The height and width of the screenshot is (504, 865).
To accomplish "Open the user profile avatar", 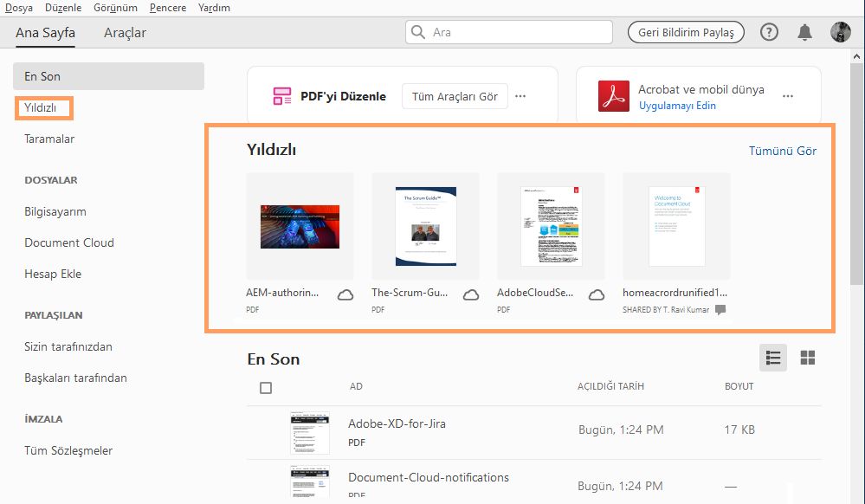I will pyautogui.click(x=840, y=32).
